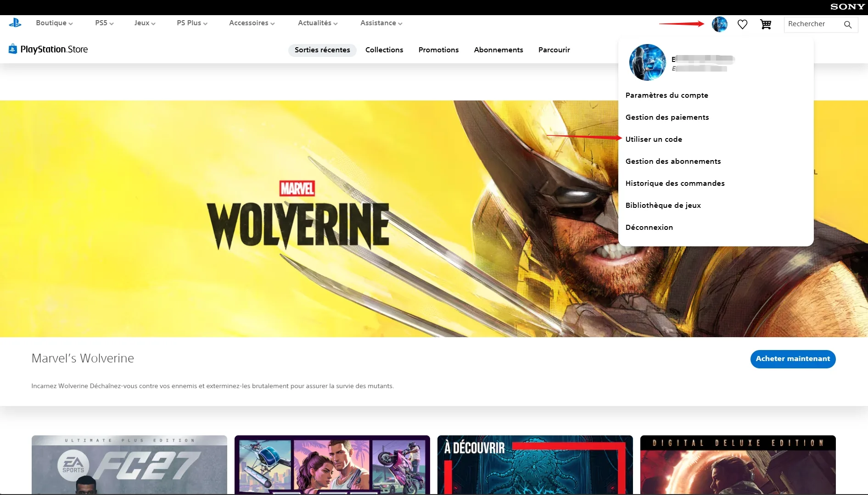Open the À Découvrir game card
The height and width of the screenshot is (495, 868).
(535, 465)
